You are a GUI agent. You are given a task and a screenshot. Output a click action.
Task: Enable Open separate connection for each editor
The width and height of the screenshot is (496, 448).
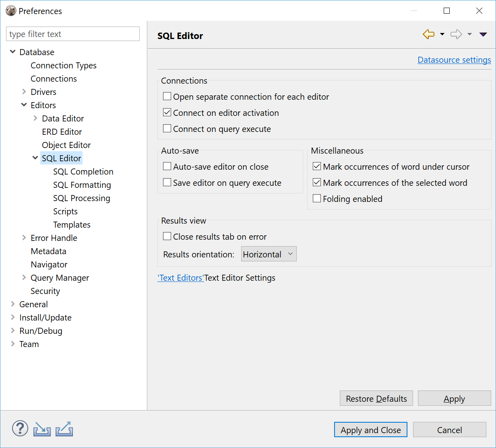(167, 96)
